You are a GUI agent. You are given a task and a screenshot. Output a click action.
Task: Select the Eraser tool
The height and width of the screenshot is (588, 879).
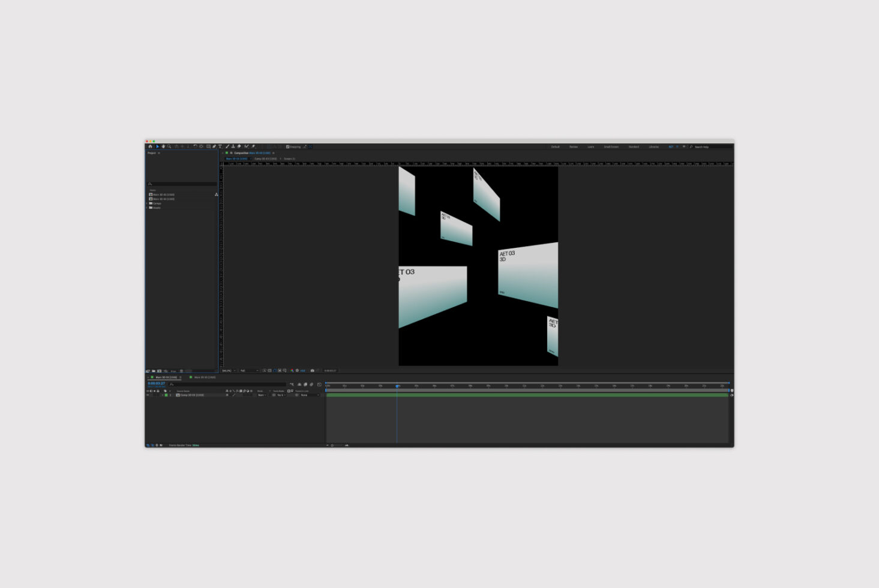pyautogui.click(x=239, y=146)
